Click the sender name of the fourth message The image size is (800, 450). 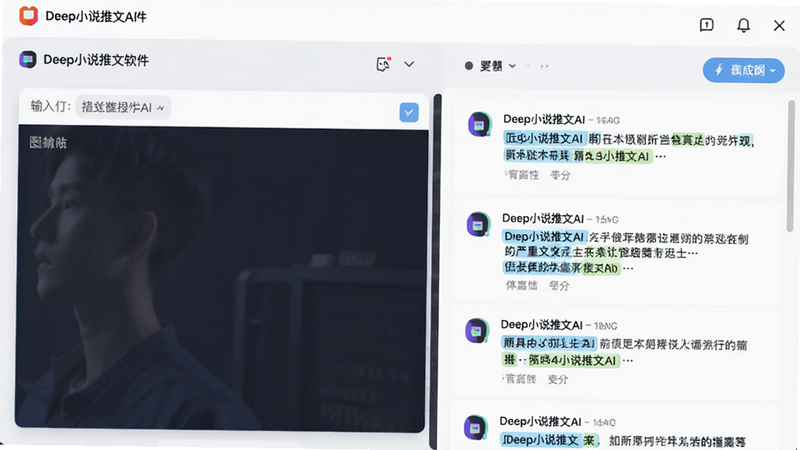pos(540,421)
